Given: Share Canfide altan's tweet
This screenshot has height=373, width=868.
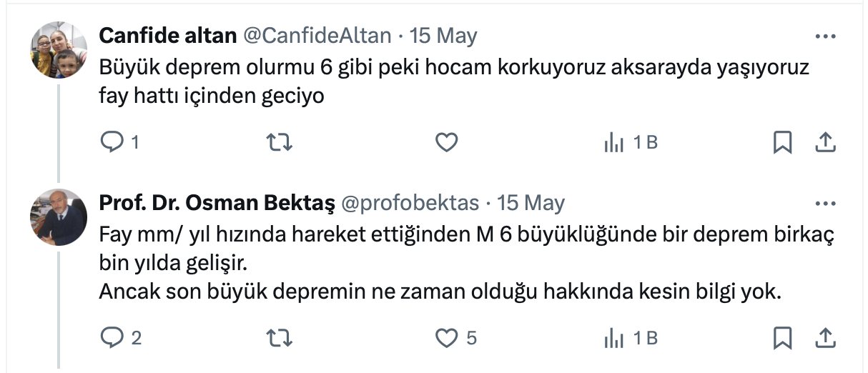Looking at the screenshot, I should click(826, 143).
